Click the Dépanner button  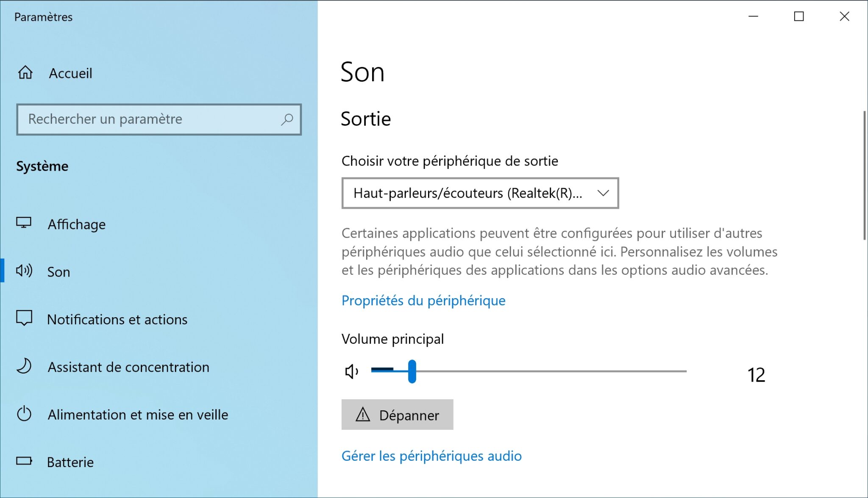coord(398,415)
